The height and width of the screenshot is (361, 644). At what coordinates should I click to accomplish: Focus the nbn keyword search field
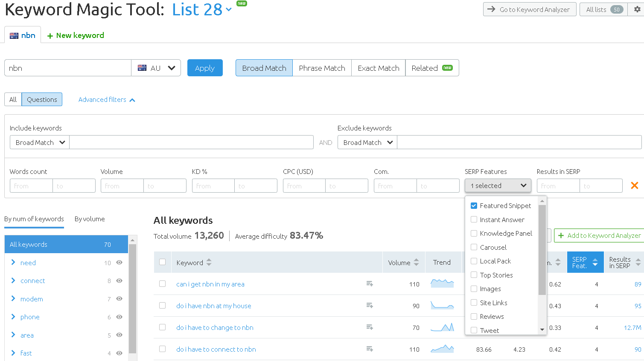click(68, 68)
